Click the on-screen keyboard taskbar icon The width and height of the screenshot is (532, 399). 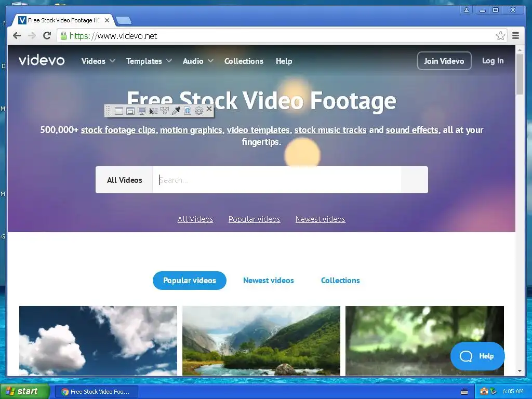click(464, 392)
